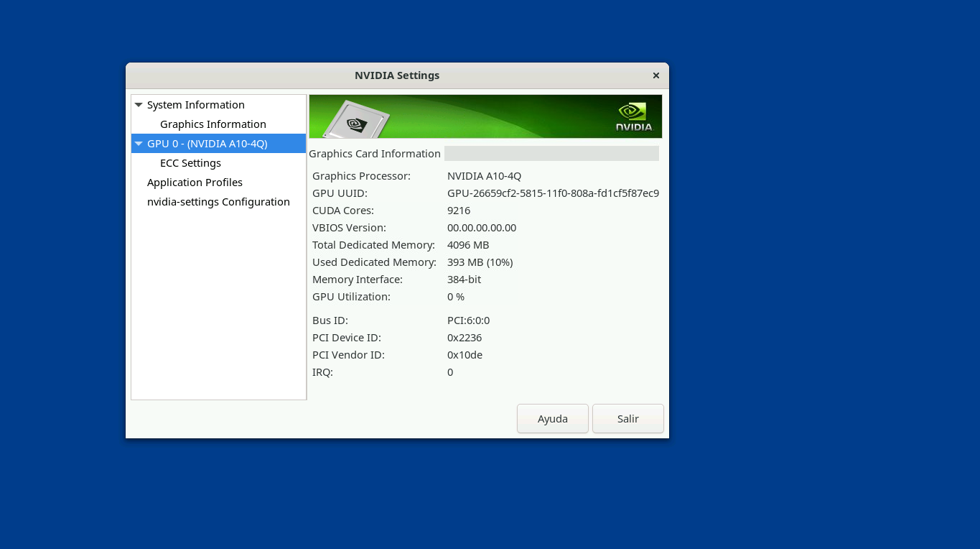This screenshot has height=549, width=980.
Task: Open nvidia-settings Configuration page
Action: coord(218,202)
